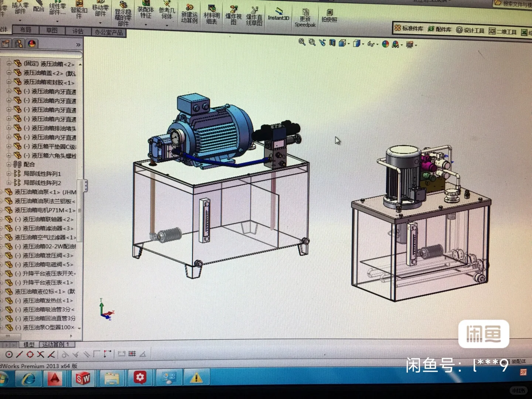Click the View Settings monitor icon
532x399 pixels.
click(x=410, y=45)
